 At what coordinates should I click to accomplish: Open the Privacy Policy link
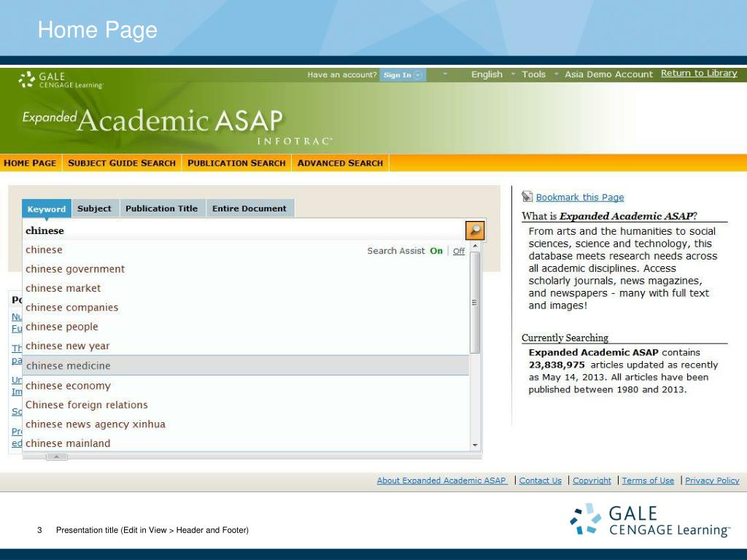tap(712, 481)
